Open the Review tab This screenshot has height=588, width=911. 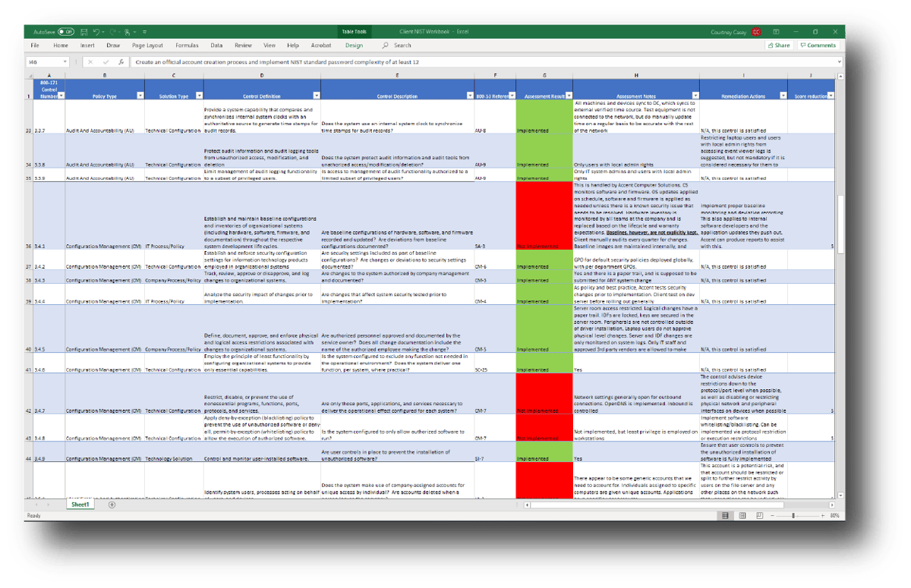[243, 46]
